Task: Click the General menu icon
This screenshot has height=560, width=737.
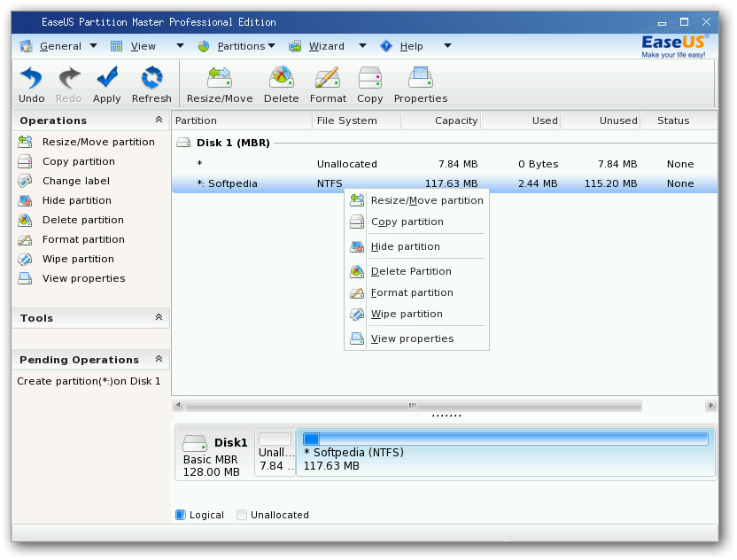Action: pyautogui.click(x=26, y=46)
